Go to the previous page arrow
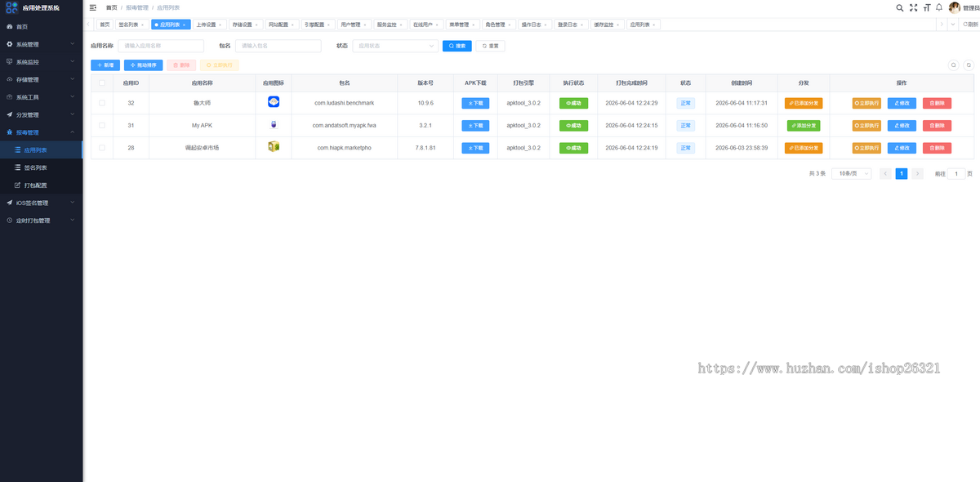Viewport: 980px width, 482px height. click(x=885, y=173)
